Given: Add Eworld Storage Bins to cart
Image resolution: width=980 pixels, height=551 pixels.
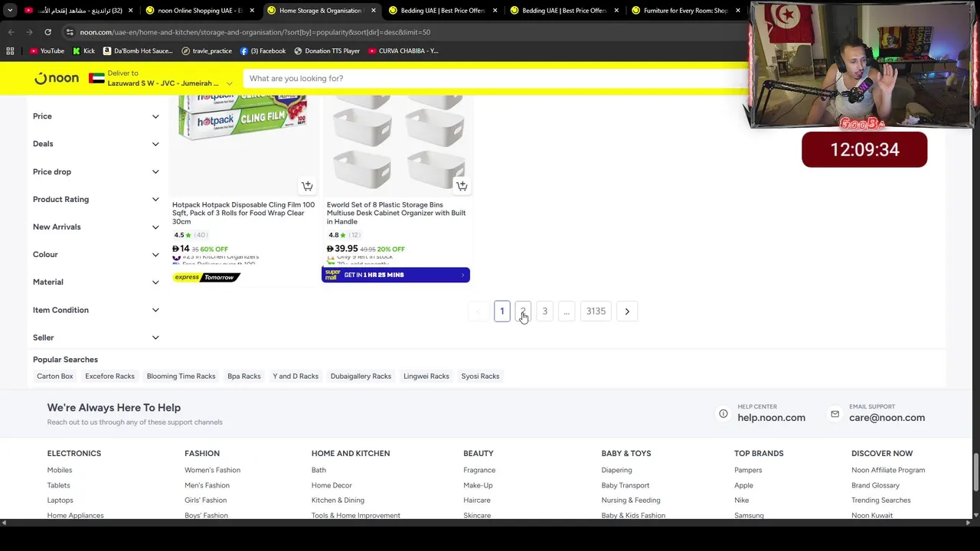Looking at the screenshot, I should coord(462,186).
